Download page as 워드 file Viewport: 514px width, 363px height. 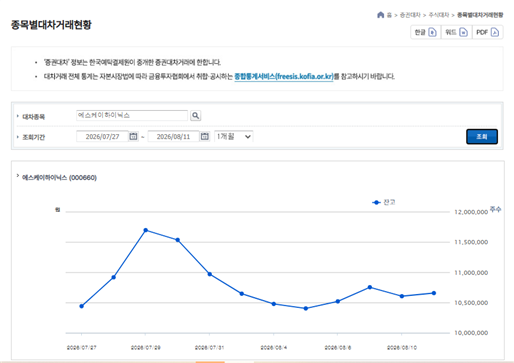[x=456, y=32]
